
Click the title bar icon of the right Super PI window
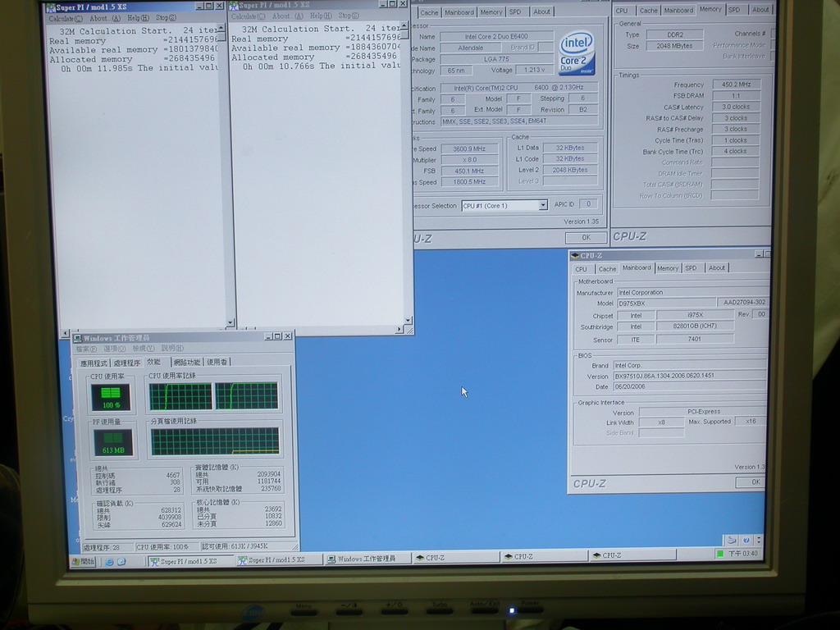click(233, 6)
